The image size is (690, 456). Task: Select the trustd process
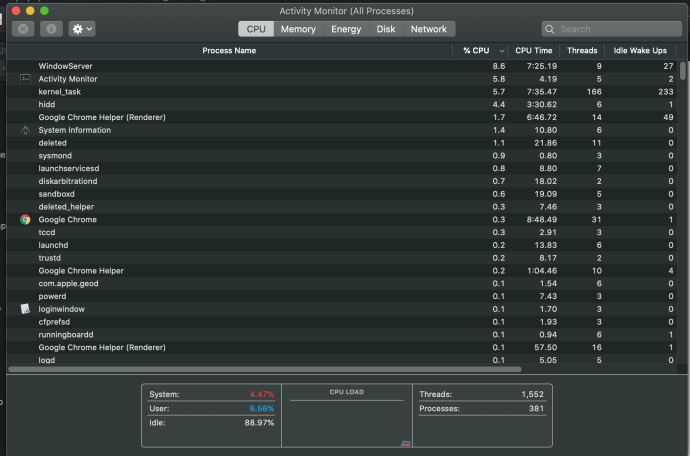coord(342,257)
